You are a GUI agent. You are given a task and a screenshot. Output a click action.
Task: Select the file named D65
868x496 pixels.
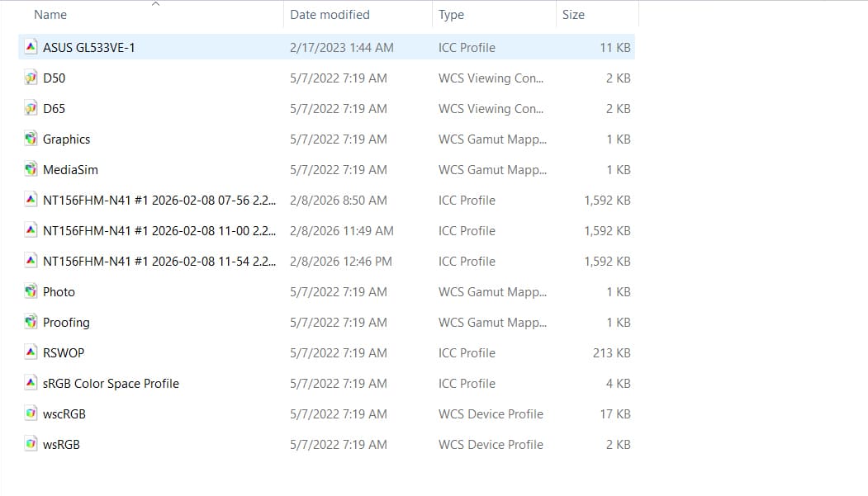coord(54,108)
